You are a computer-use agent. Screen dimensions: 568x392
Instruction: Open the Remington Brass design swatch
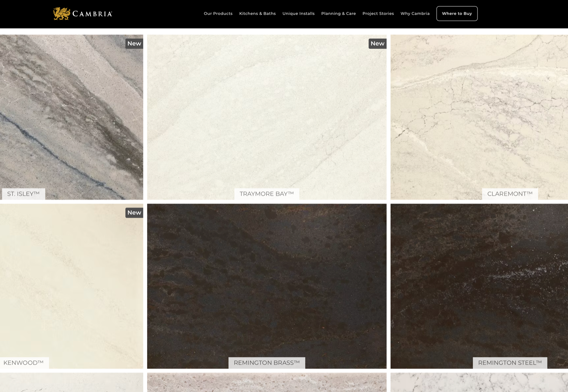(267, 286)
